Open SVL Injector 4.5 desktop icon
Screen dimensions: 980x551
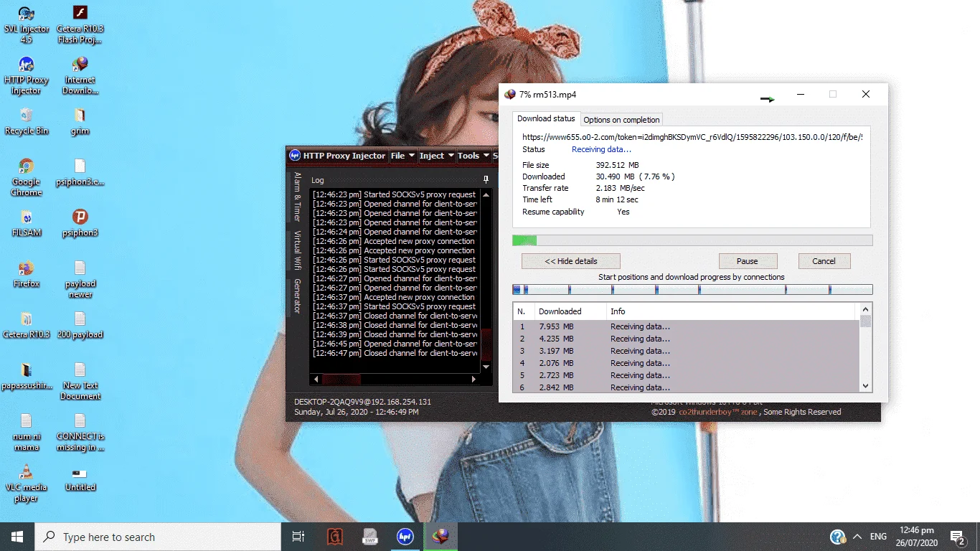27,24
